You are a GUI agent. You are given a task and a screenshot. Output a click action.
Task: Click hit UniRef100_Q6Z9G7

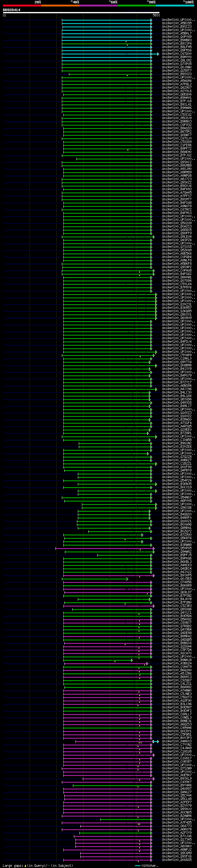[x=177, y=88]
